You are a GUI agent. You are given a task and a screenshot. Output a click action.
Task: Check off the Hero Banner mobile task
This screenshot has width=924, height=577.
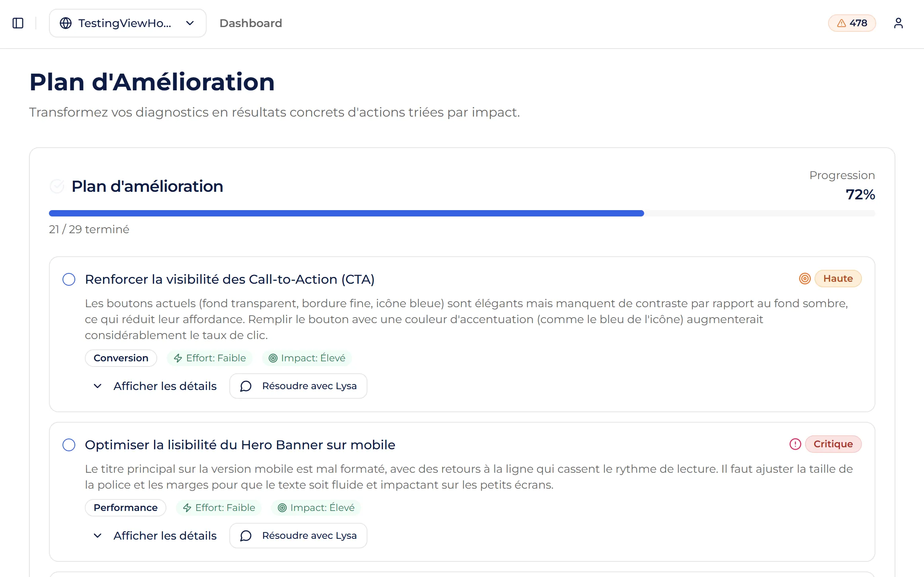(68, 444)
